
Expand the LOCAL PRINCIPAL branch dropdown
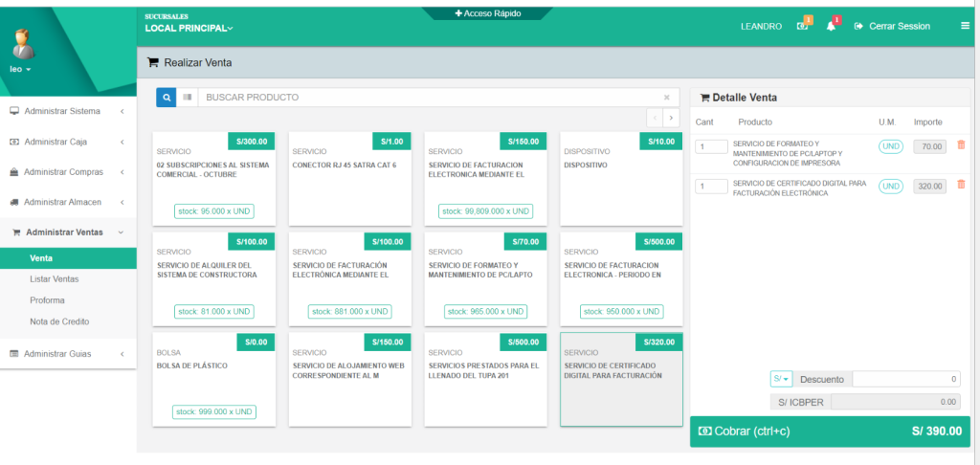189,29
